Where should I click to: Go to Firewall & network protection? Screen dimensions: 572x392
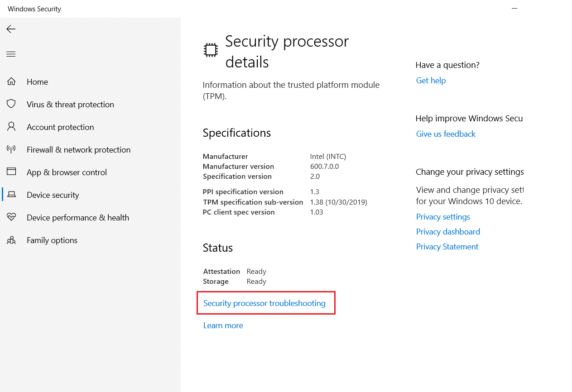78,150
